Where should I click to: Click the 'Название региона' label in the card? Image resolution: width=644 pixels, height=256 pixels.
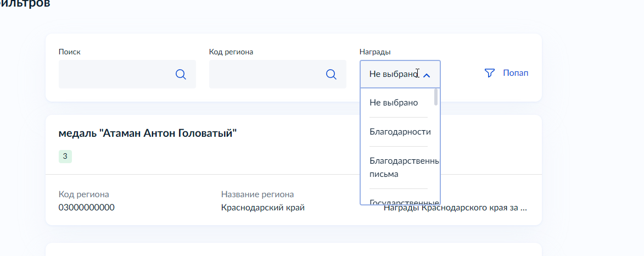(257, 194)
